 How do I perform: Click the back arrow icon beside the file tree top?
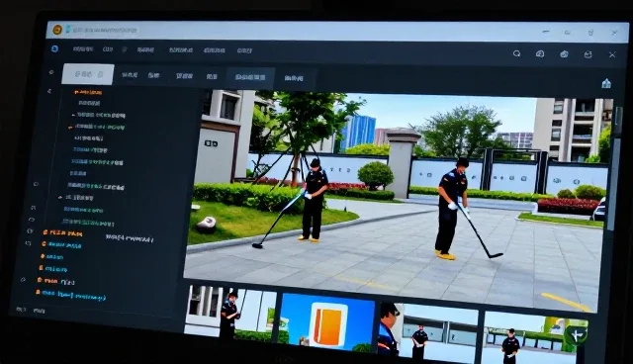coord(49,91)
